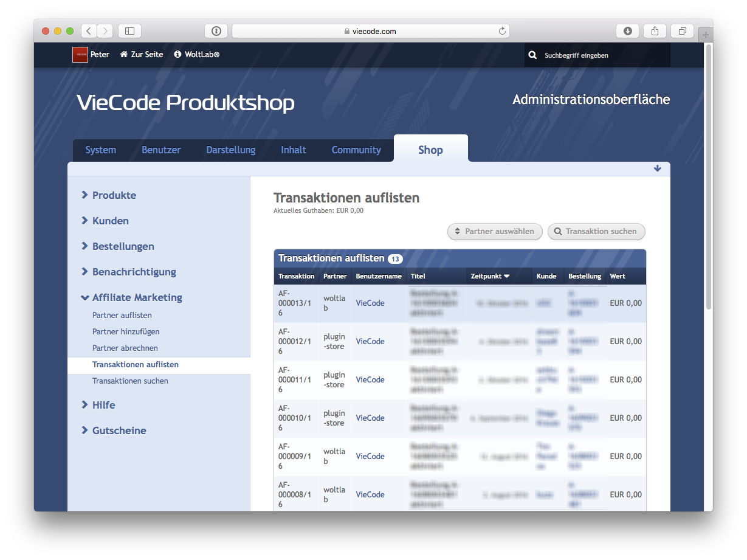Screen dimensions: 747x560
Task: Show all tabs overview icon
Action: click(683, 31)
